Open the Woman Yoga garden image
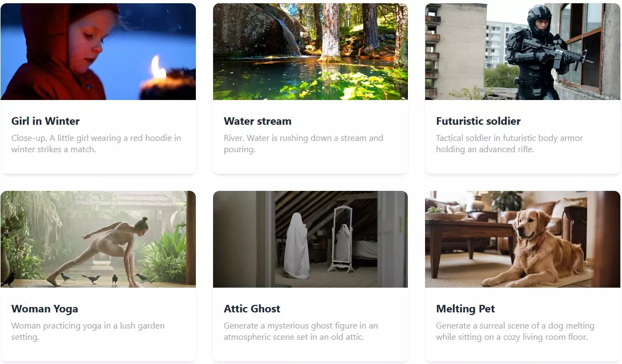The width and height of the screenshot is (622, 364). tap(98, 239)
